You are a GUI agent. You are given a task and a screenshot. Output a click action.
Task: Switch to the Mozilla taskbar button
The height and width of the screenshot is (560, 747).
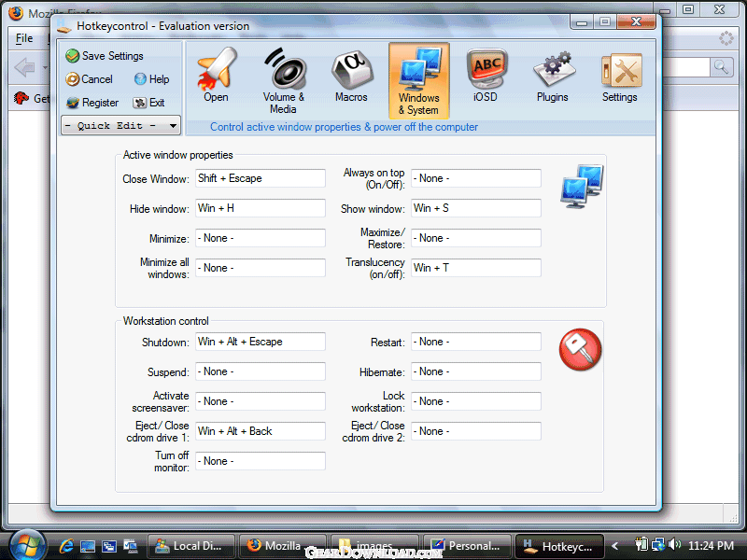283,546
